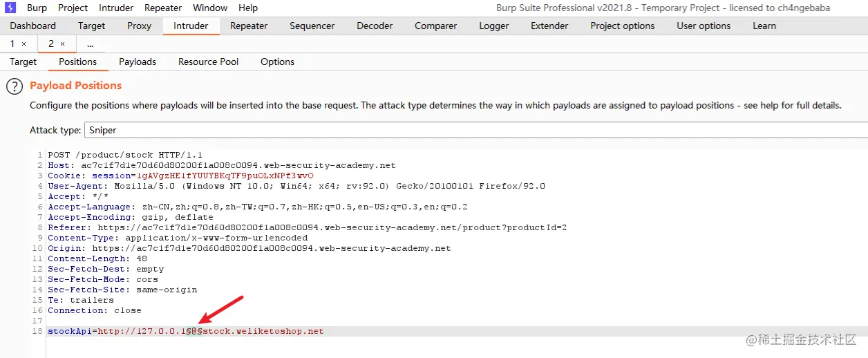The height and width of the screenshot is (358, 868).
Task: Switch to the Comparer tab
Action: [435, 26]
